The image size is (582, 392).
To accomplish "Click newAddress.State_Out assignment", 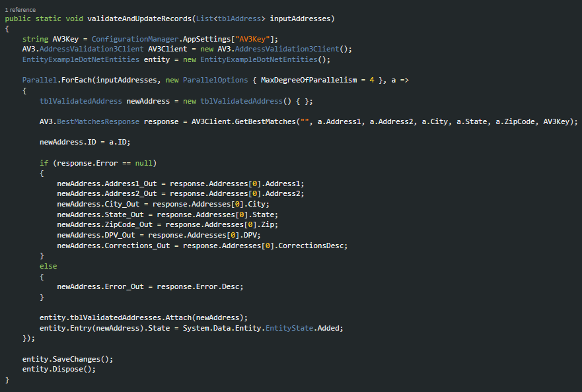I will [167, 214].
